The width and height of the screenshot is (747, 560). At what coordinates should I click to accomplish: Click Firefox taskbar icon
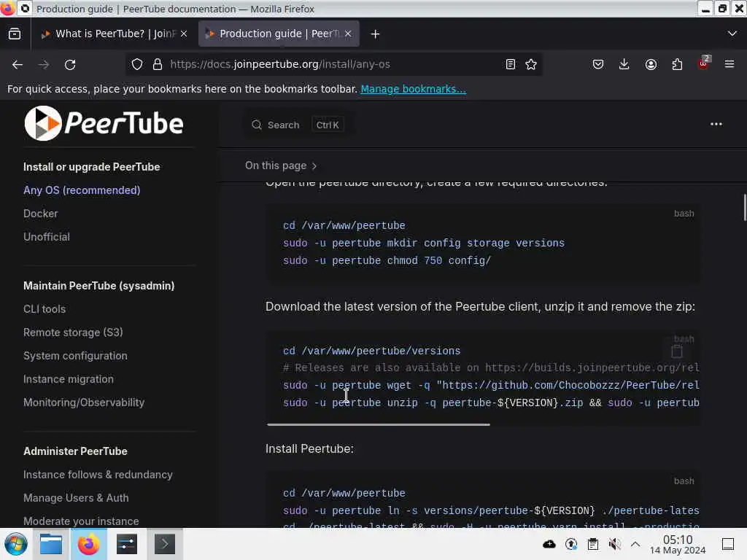[89, 544]
